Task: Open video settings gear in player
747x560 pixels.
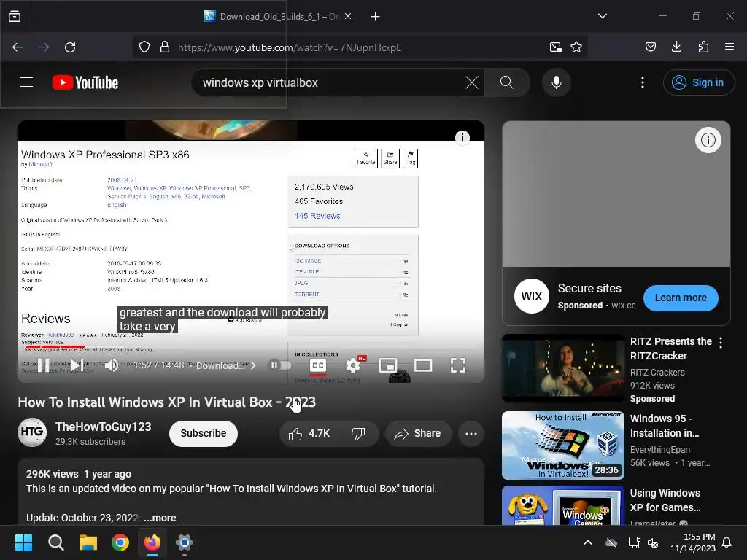Action: tap(353, 365)
